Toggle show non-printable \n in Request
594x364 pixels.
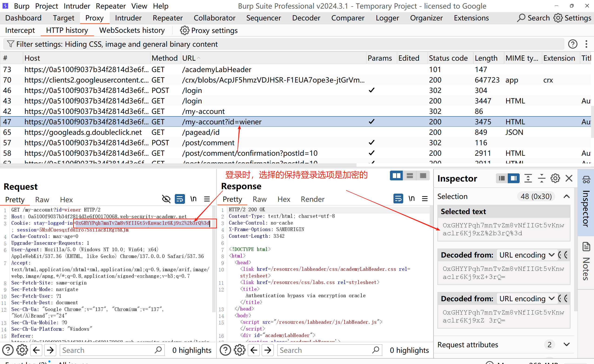(x=193, y=199)
